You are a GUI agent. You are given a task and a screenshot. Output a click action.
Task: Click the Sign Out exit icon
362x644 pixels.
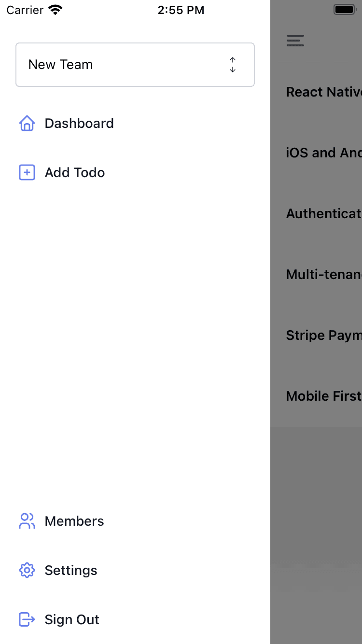tap(27, 619)
